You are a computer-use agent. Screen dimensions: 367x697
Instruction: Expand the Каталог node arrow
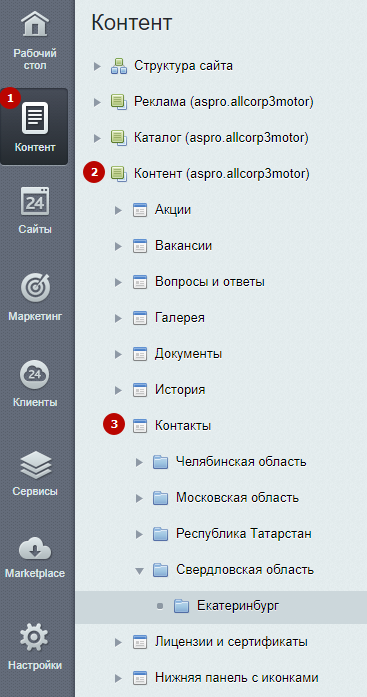tap(97, 138)
